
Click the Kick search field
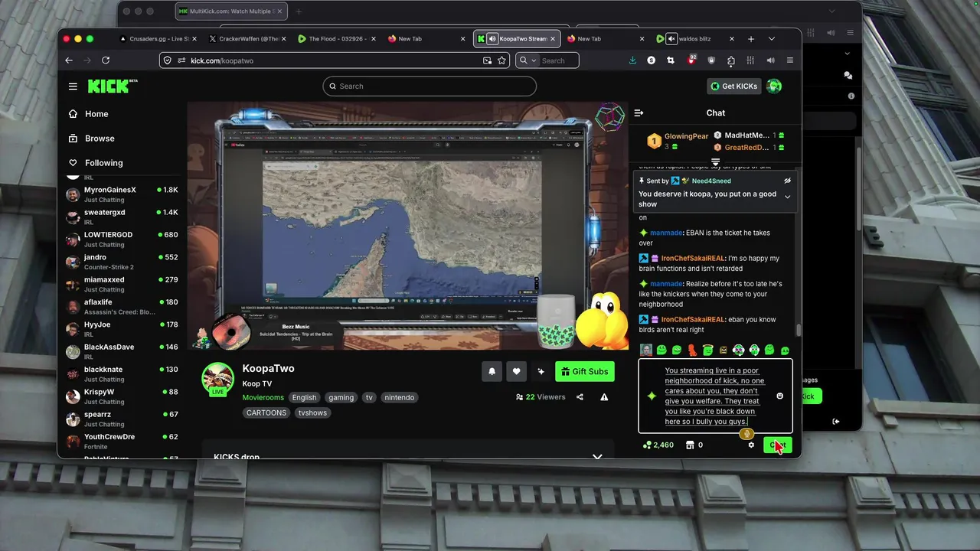[430, 86]
